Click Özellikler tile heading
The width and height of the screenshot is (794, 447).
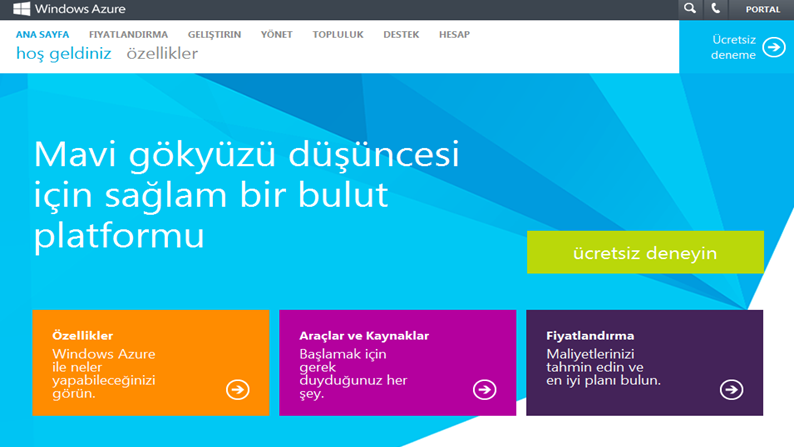pyautogui.click(x=83, y=335)
